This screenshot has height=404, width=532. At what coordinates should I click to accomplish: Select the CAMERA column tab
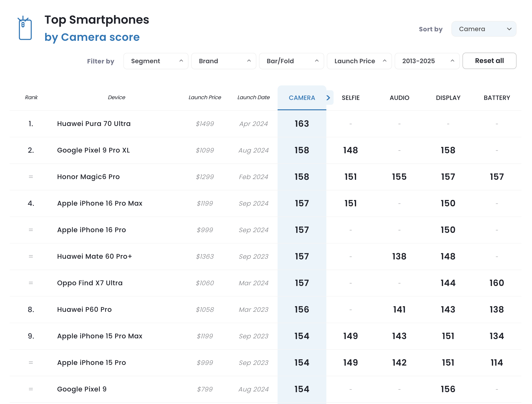pos(302,98)
